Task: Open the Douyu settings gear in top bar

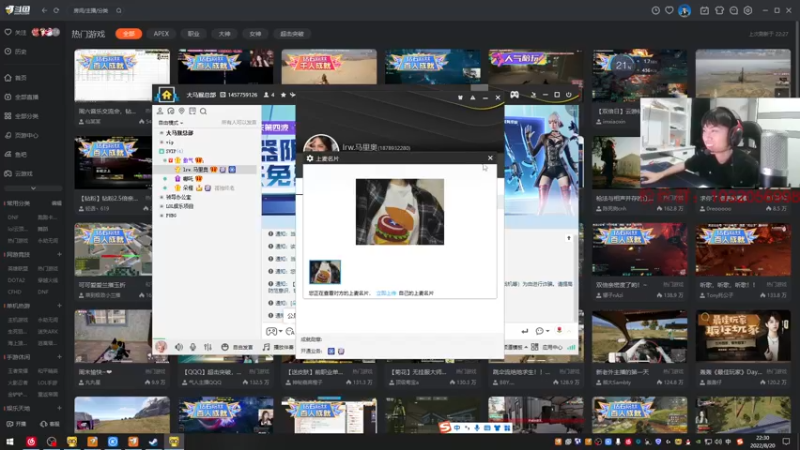Action: (x=748, y=10)
